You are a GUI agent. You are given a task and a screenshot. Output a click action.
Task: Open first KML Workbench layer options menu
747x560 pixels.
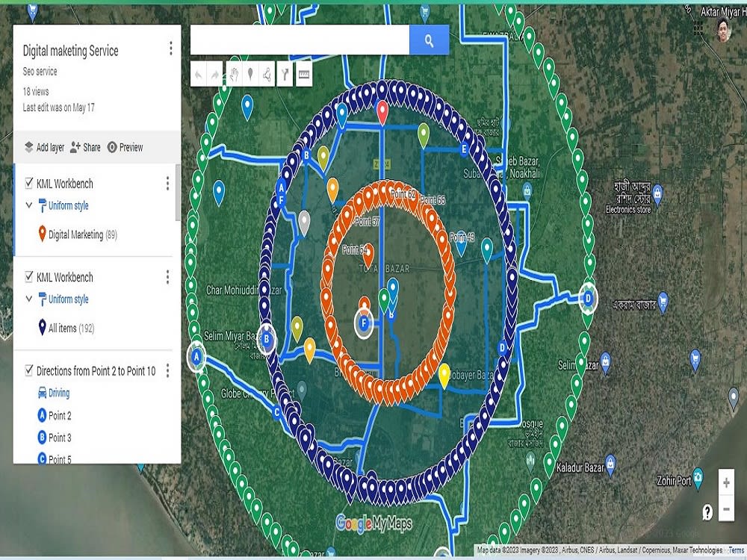click(x=167, y=184)
